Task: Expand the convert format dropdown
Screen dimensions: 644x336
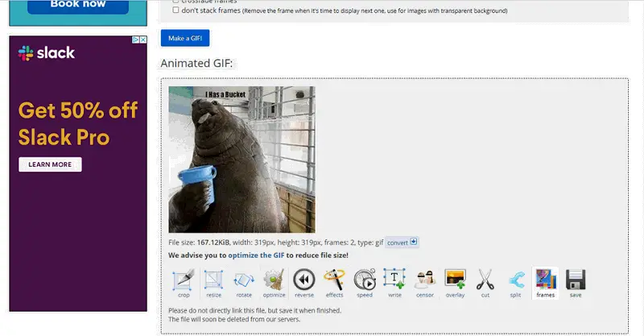Action: 402,243
